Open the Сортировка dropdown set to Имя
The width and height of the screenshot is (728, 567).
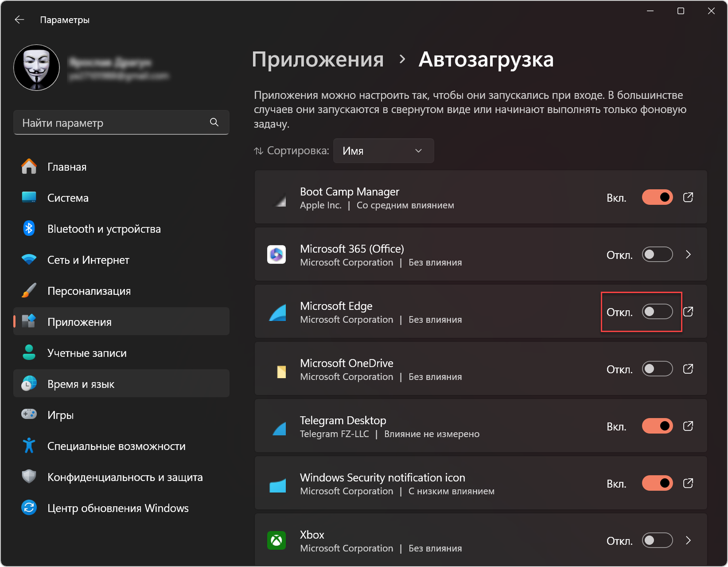click(384, 151)
